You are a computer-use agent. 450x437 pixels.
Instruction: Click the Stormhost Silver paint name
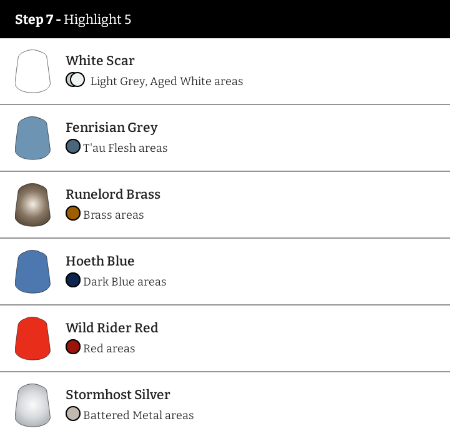pos(118,395)
